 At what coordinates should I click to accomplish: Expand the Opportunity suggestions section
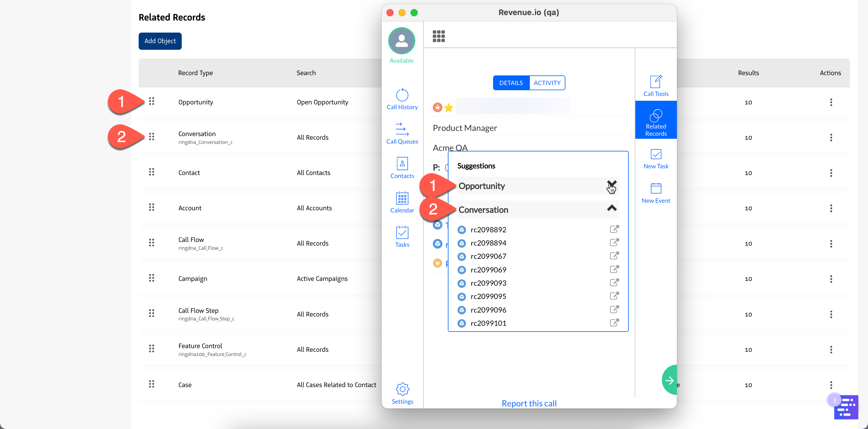pyautogui.click(x=612, y=185)
